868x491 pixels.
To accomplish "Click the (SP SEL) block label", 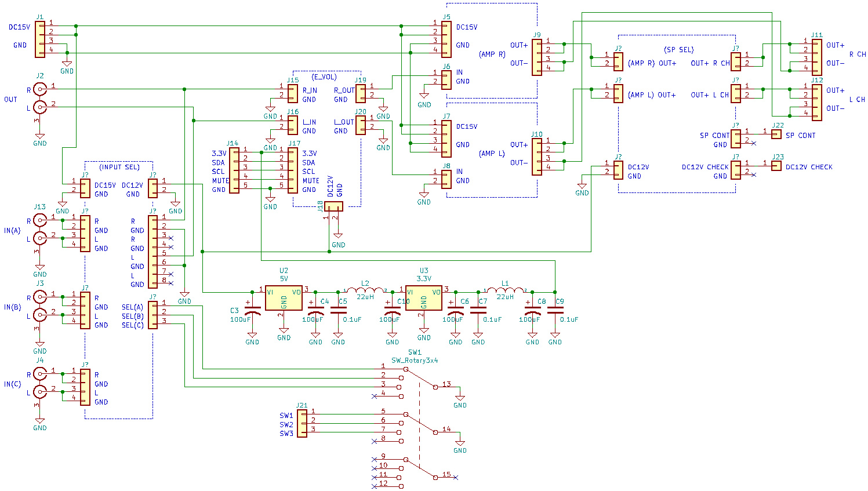I will 678,50.
